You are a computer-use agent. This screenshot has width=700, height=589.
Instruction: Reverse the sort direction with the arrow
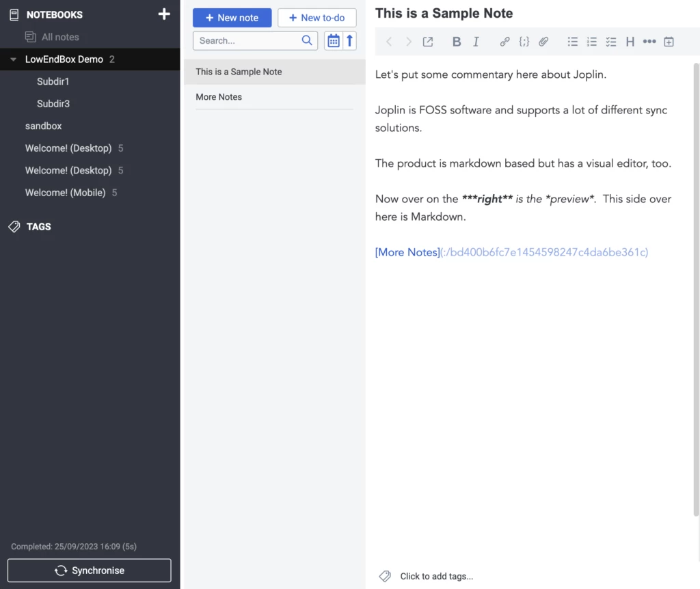(350, 41)
